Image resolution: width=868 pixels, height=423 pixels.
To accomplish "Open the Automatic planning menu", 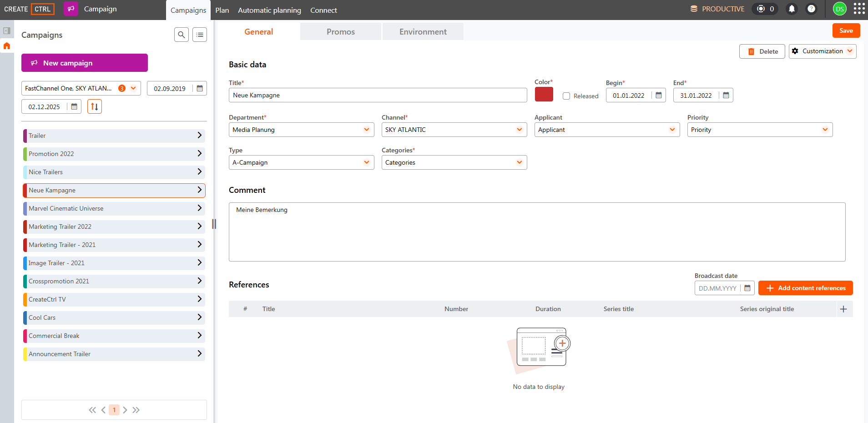I will pos(269,10).
